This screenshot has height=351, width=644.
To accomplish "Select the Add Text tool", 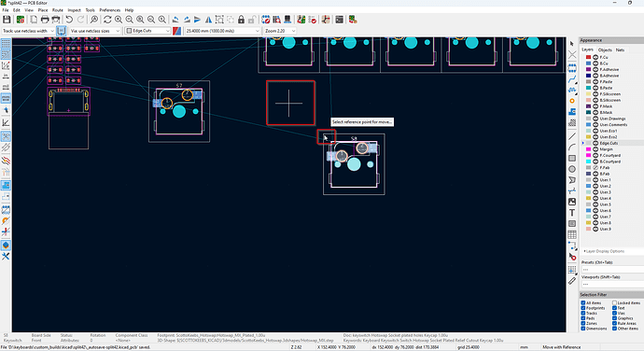I will point(572,213).
